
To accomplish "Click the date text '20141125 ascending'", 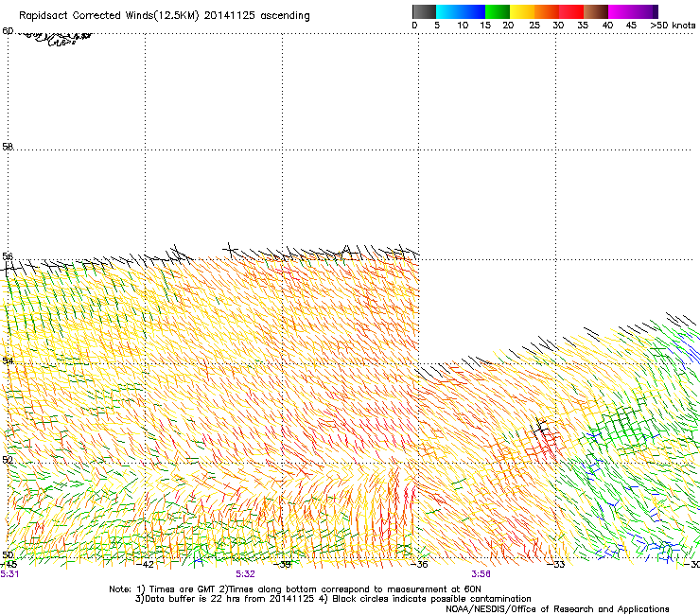I will pos(256,16).
